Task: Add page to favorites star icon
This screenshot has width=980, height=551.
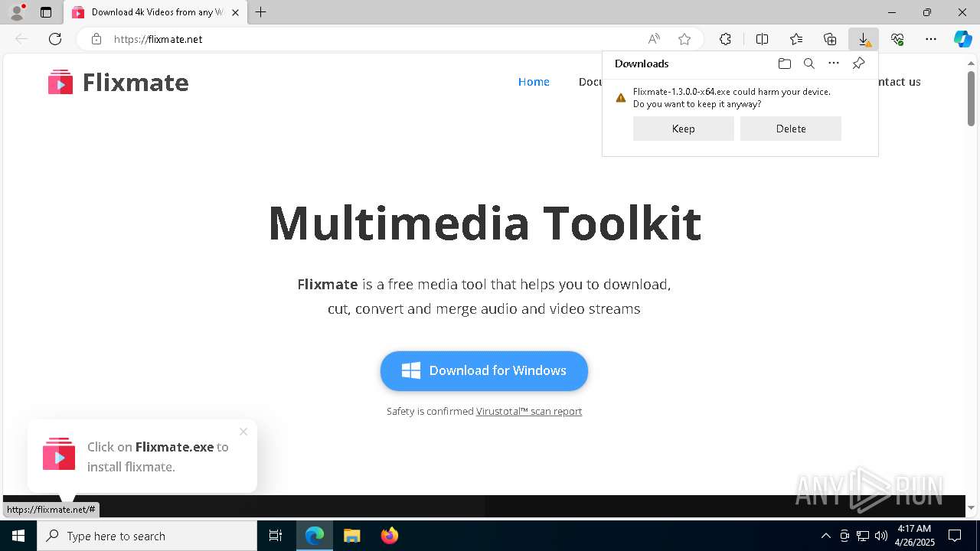Action: tap(684, 39)
